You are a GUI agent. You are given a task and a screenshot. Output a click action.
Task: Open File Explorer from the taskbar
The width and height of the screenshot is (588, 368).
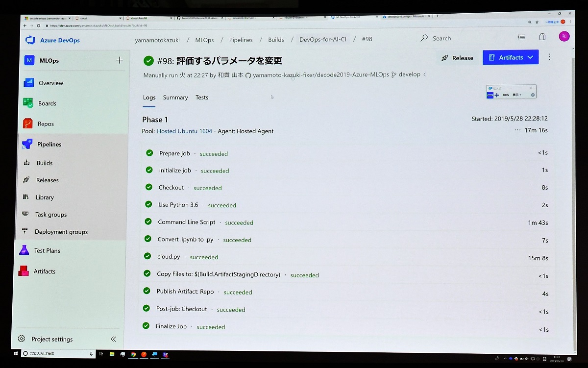tap(112, 354)
